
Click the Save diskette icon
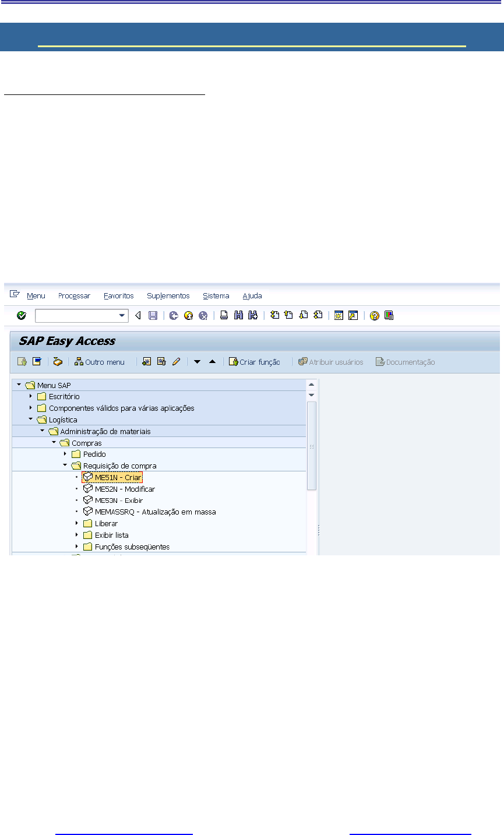[153, 315]
